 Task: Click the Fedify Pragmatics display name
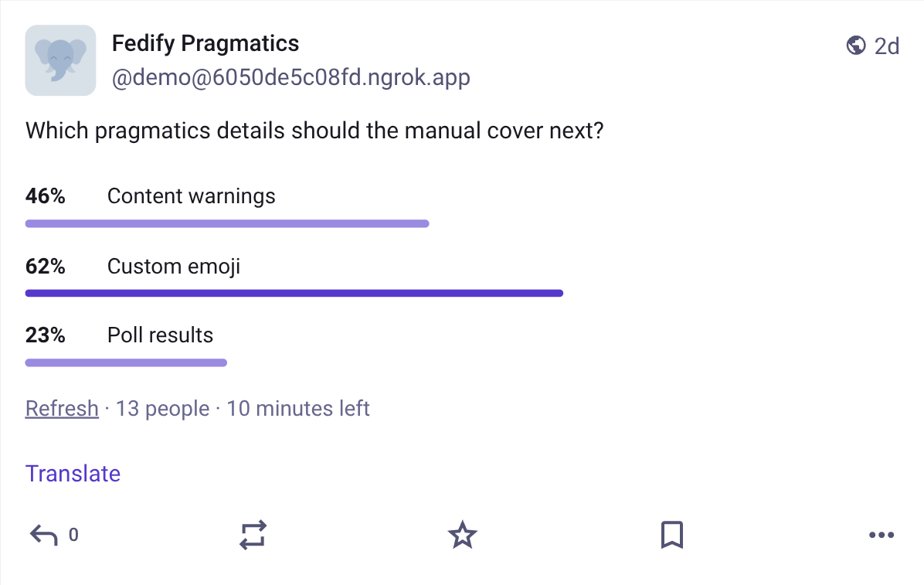click(x=206, y=43)
